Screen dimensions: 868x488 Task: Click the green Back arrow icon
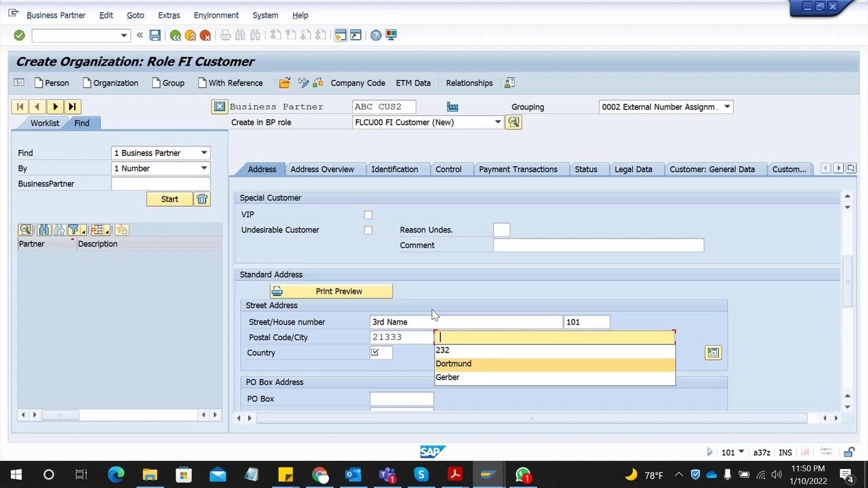176,35
